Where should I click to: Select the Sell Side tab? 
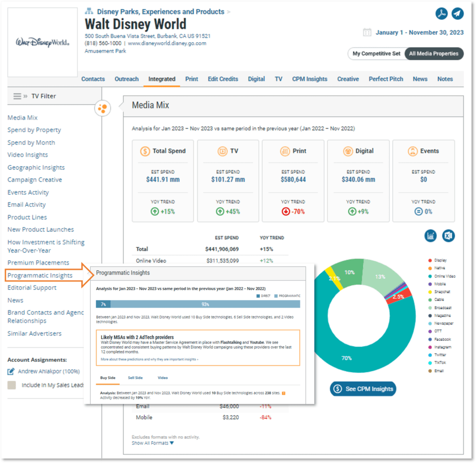pos(135,378)
